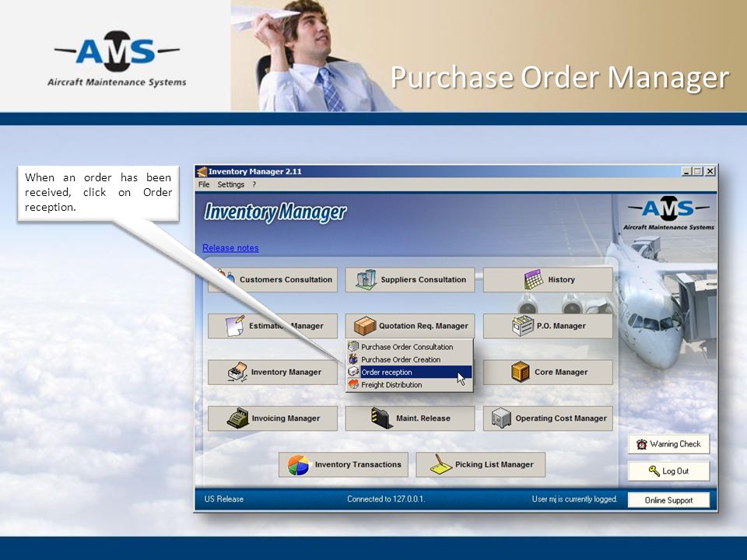The width and height of the screenshot is (747, 560).
Task: Click the Inventory Manager title bar icon
Action: [202, 171]
